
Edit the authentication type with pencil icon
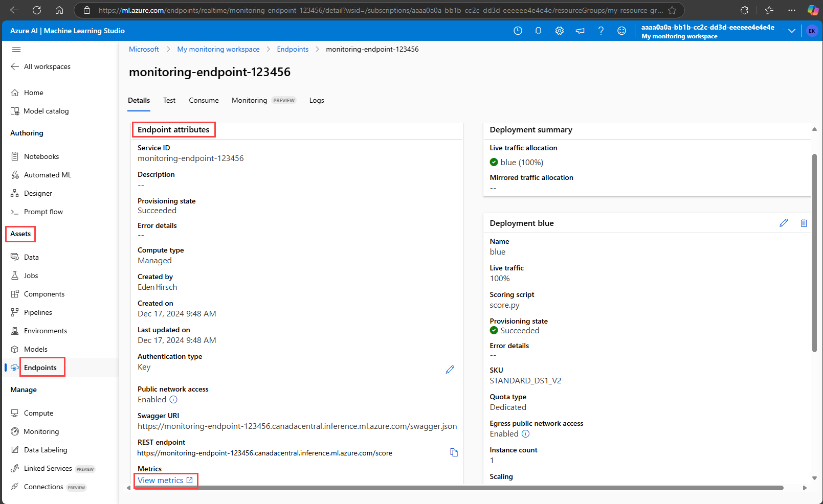[x=450, y=370]
